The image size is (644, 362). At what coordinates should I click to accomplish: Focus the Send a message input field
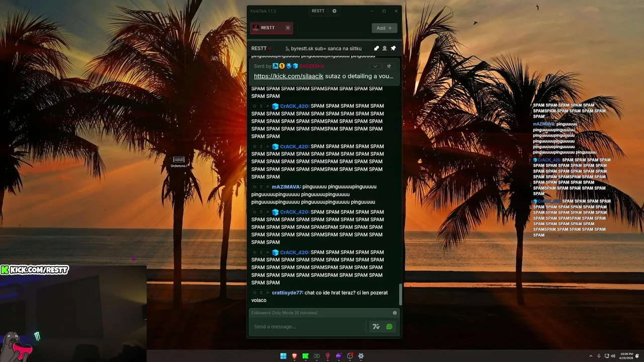pos(308,327)
